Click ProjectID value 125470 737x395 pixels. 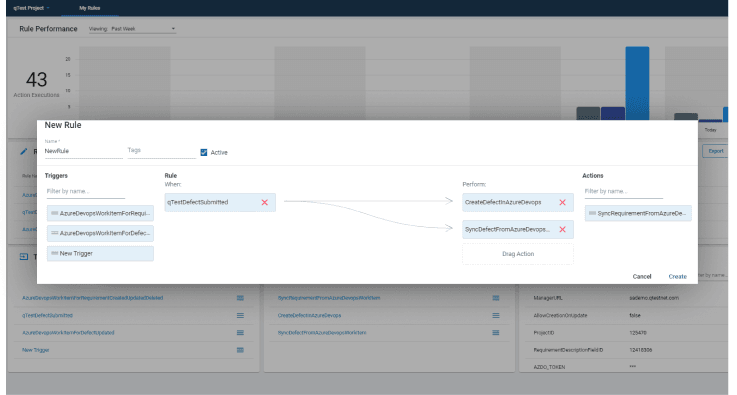(x=638, y=332)
